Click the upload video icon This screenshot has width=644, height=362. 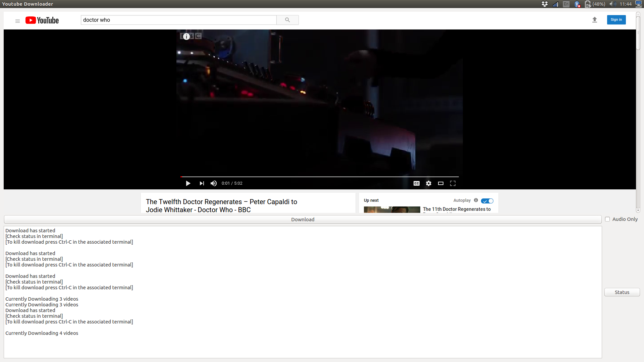point(594,20)
